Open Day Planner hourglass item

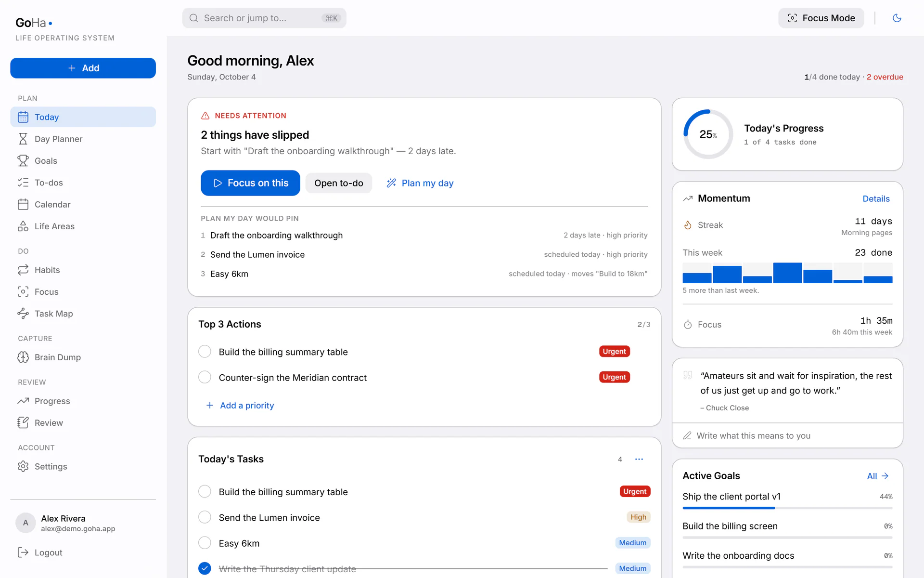tap(83, 139)
